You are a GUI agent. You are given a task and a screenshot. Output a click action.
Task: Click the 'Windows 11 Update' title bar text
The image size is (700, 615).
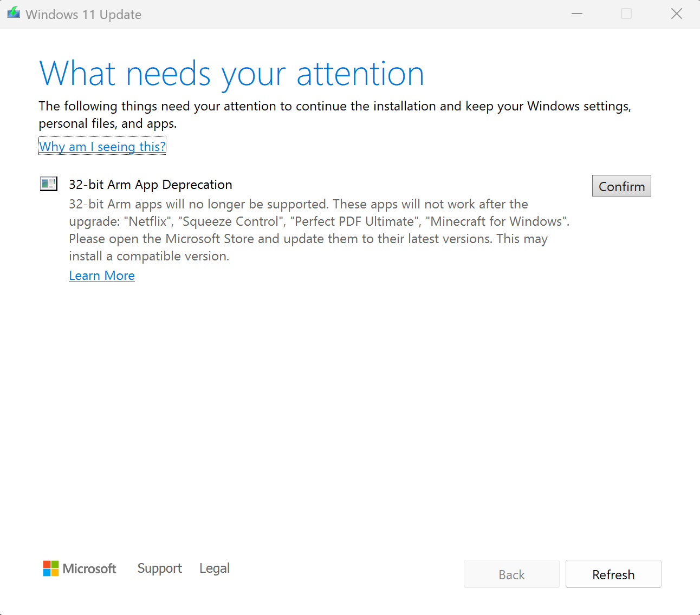[x=83, y=15]
